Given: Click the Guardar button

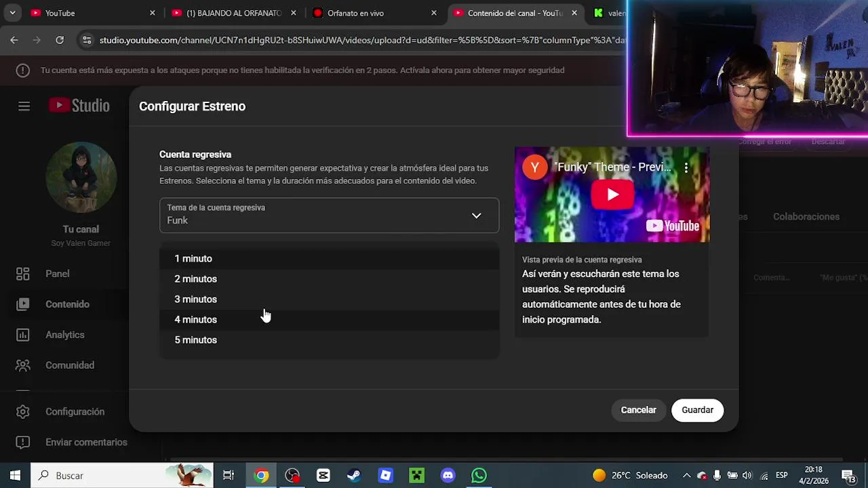Looking at the screenshot, I should [697, 410].
